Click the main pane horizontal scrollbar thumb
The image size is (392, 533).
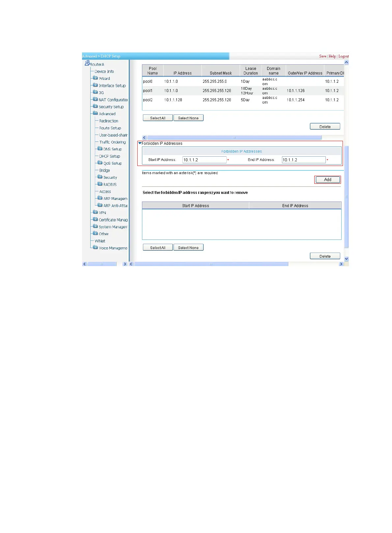[x=211, y=264]
